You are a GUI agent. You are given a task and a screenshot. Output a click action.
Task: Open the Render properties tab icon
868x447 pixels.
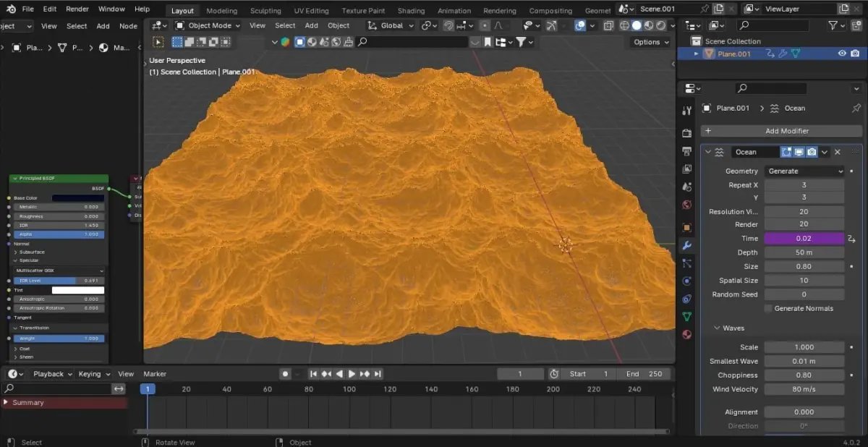click(x=687, y=133)
